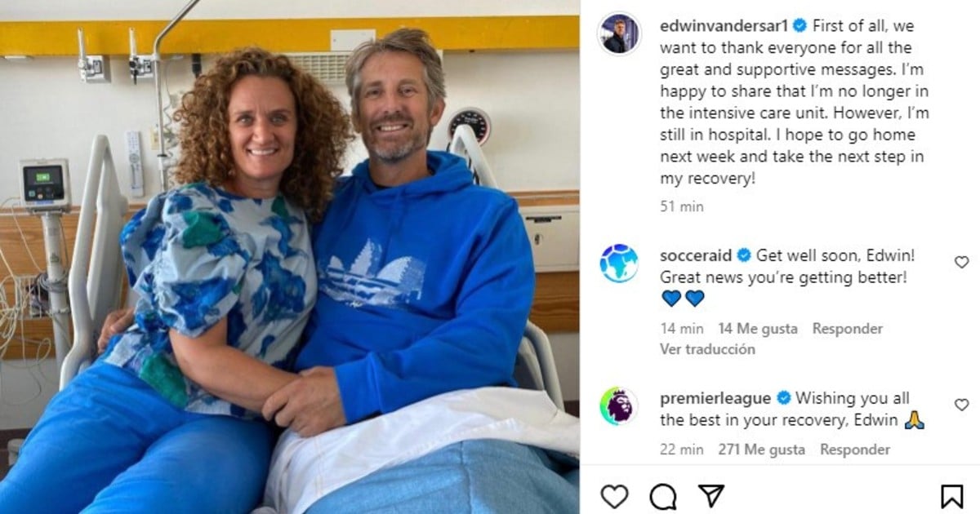Like the post with the heart icon
The height and width of the screenshot is (514, 980).
coord(614,496)
